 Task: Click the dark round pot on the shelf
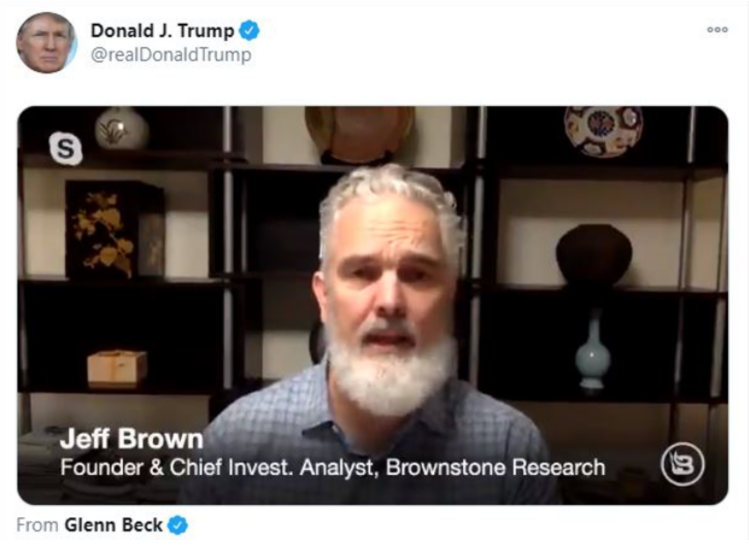pos(594,256)
